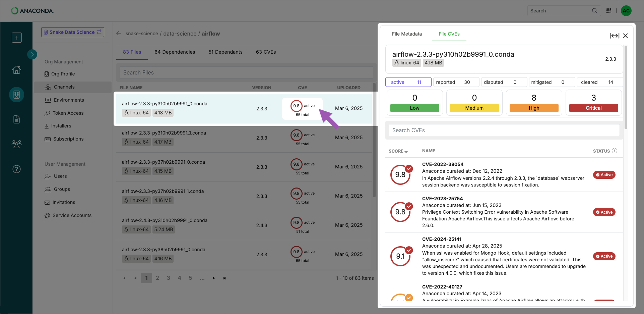Select the airflow-2.3.3-py37h02b9991_0.conda file row
The height and width of the screenshot is (314, 644).
tap(244, 167)
